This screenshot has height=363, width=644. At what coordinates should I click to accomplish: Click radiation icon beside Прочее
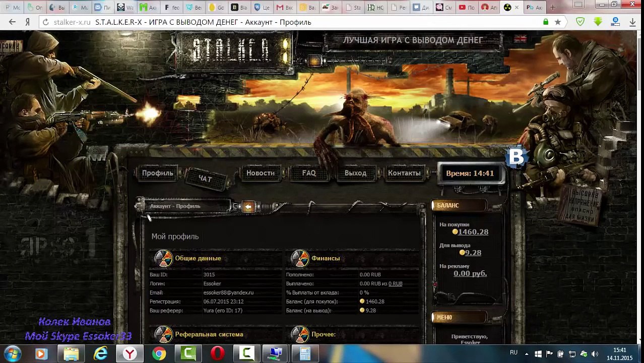[x=300, y=334]
